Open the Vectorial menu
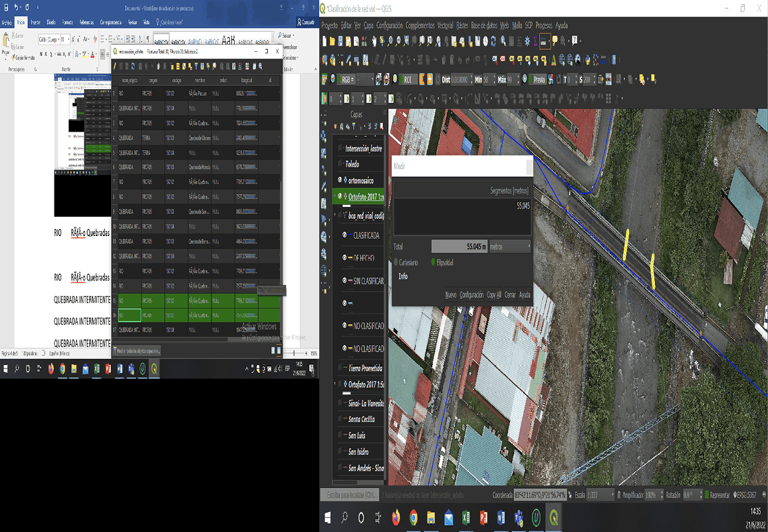This screenshot has width=768, height=532. 445,25
